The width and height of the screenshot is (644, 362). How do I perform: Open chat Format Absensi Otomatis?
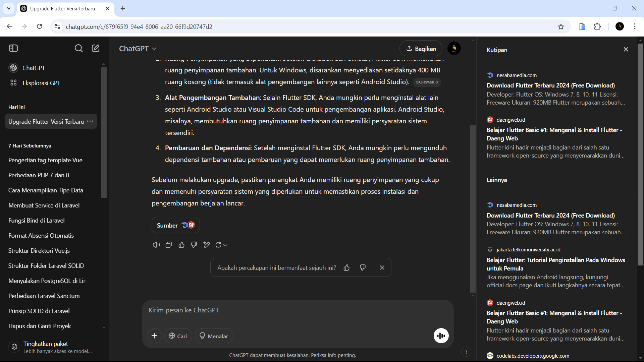(x=51, y=236)
